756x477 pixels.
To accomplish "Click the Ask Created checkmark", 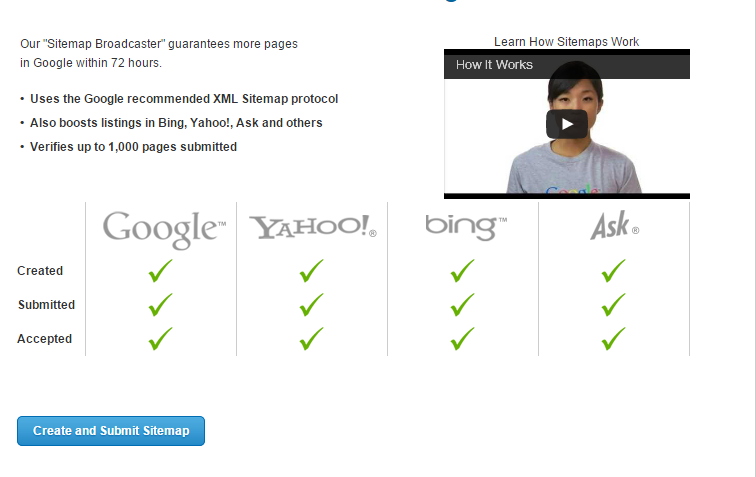I will tap(613, 271).
